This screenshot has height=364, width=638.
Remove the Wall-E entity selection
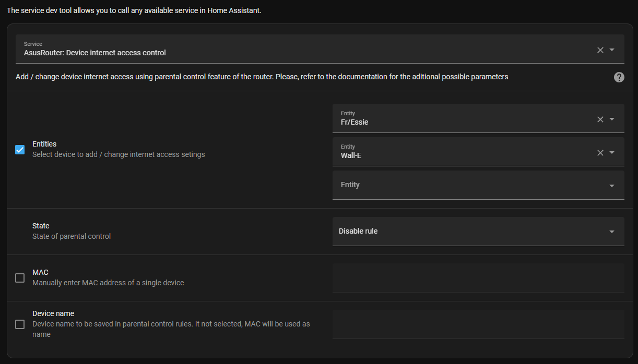(600, 152)
